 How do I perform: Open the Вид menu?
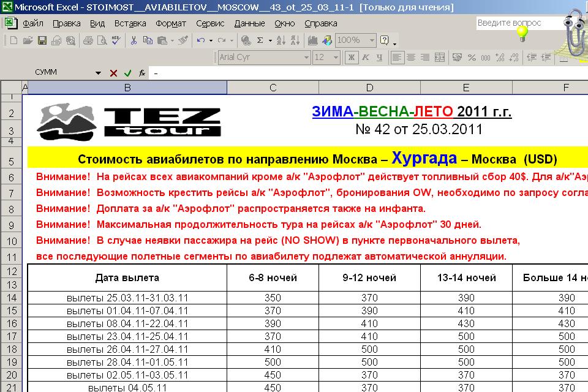(97, 23)
